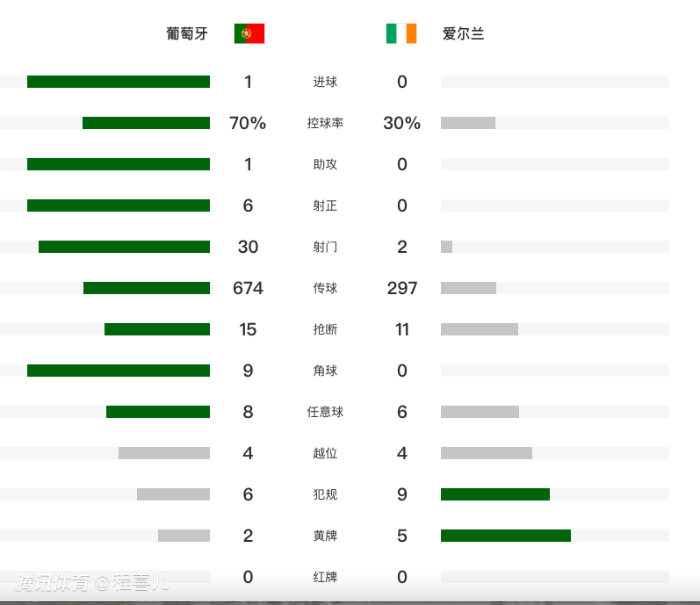This screenshot has width=700, height=605.
Task: Click Ireland's gray tackles bar
Action: (480, 329)
